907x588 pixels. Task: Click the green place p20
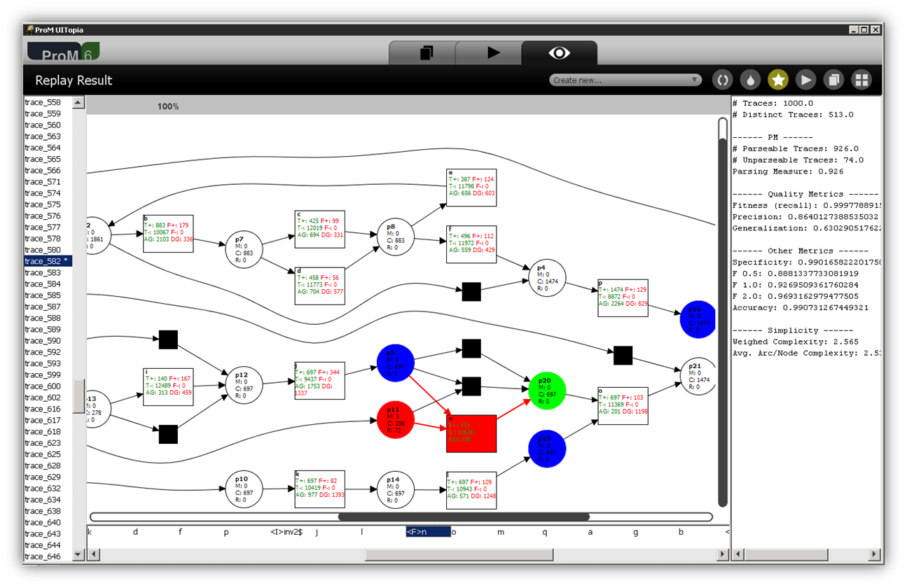tap(547, 391)
